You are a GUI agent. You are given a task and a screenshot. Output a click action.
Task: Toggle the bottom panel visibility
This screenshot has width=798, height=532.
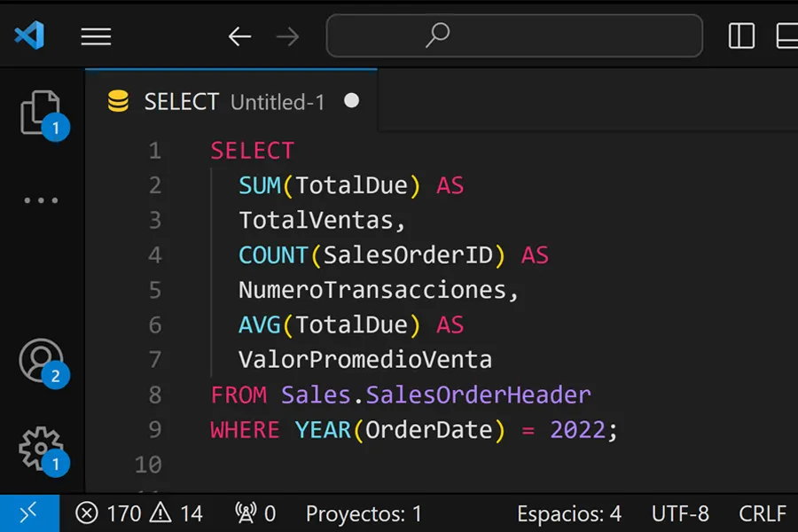[786, 35]
